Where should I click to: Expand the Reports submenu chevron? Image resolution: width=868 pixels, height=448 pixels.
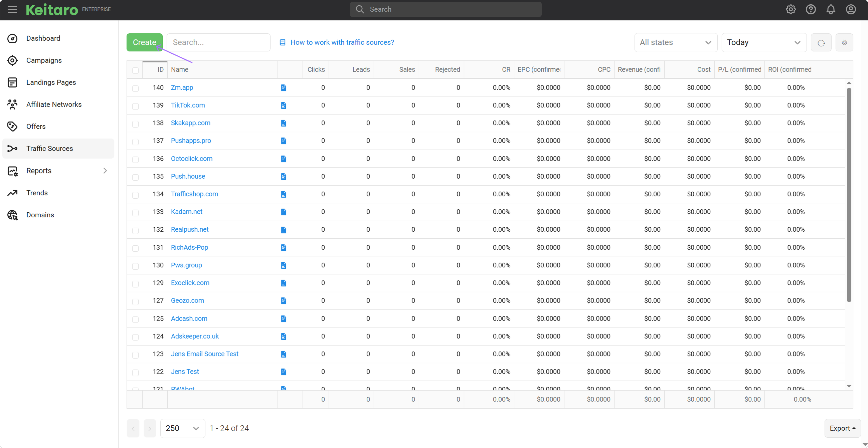point(105,171)
